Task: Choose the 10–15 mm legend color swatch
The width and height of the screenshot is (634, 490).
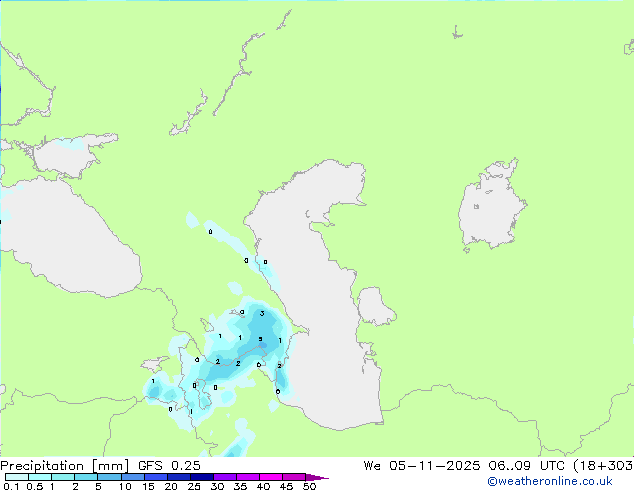Action: 132,477
